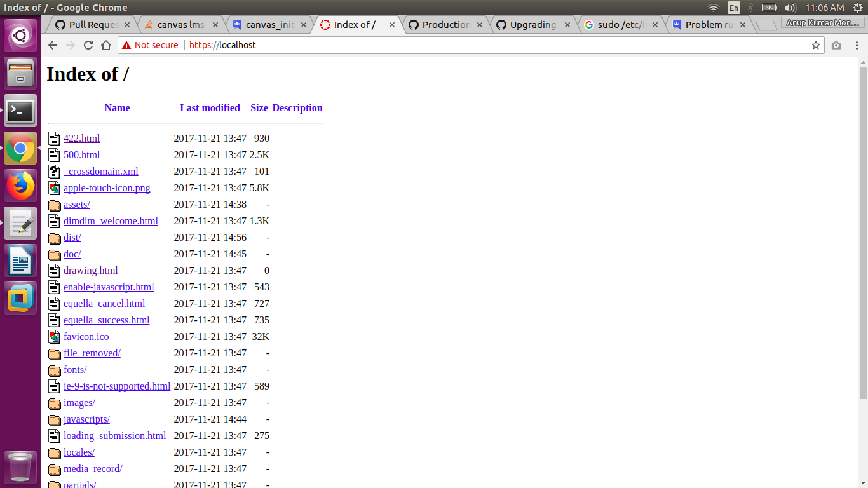This screenshot has width=868, height=488.
Task: Open Ubuntu Dash search launcher
Action: [x=20, y=36]
